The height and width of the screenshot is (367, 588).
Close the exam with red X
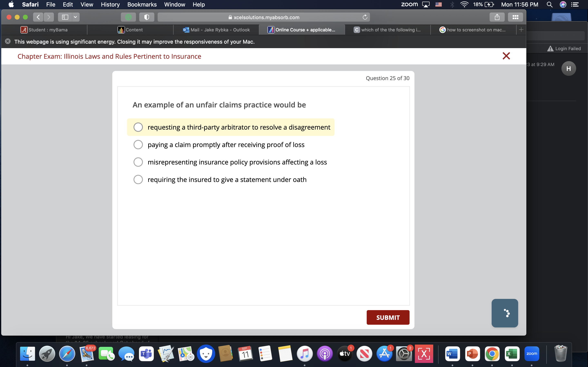click(506, 56)
